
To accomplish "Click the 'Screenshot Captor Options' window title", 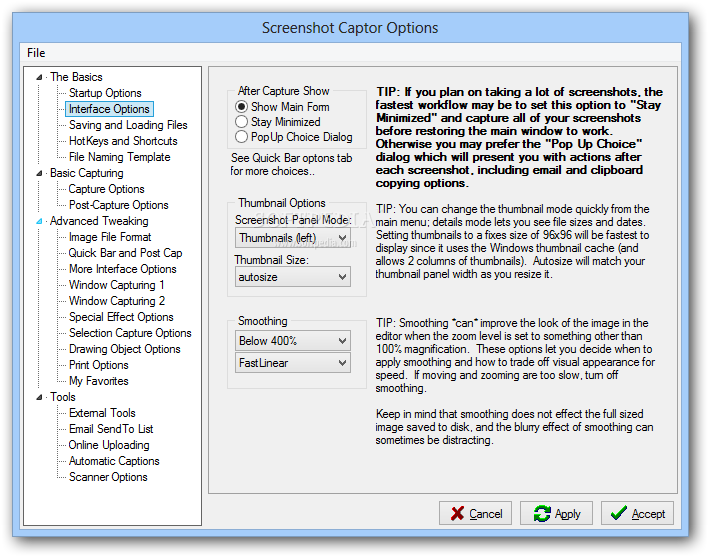I will click(x=350, y=28).
